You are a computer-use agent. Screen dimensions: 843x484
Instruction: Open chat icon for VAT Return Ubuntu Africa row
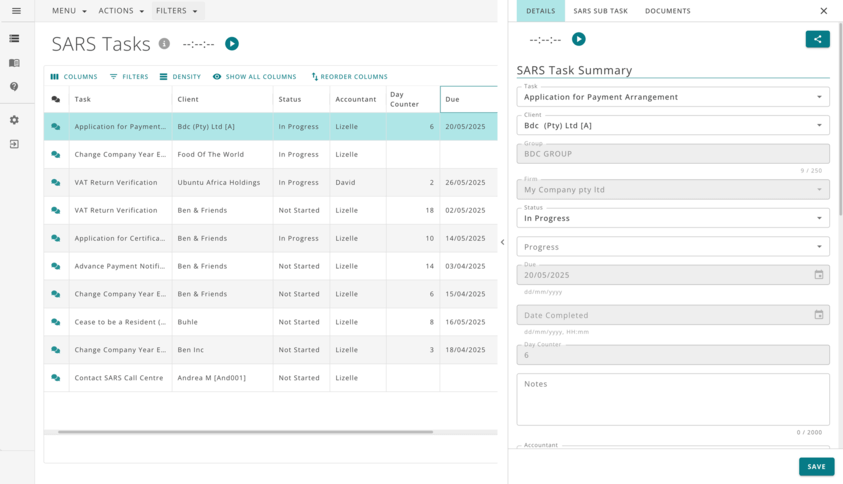(56, 183)
